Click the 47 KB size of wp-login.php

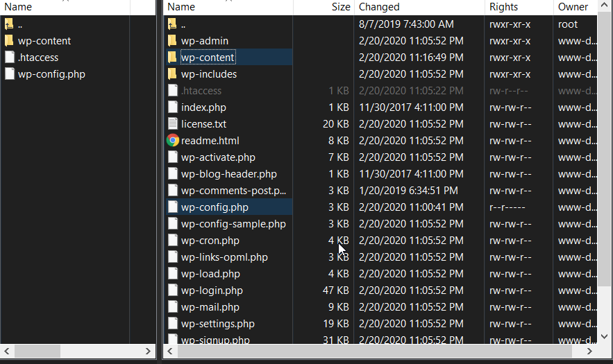(x=336, y=291)
